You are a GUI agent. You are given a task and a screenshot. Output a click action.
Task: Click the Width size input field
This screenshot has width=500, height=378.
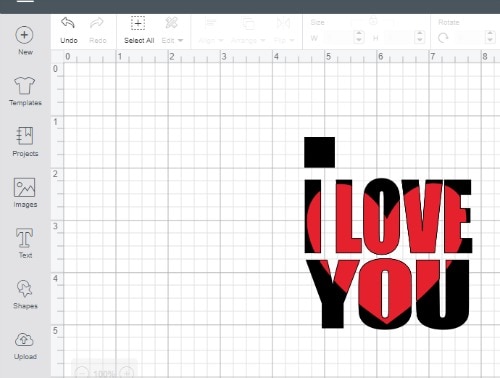338,37
